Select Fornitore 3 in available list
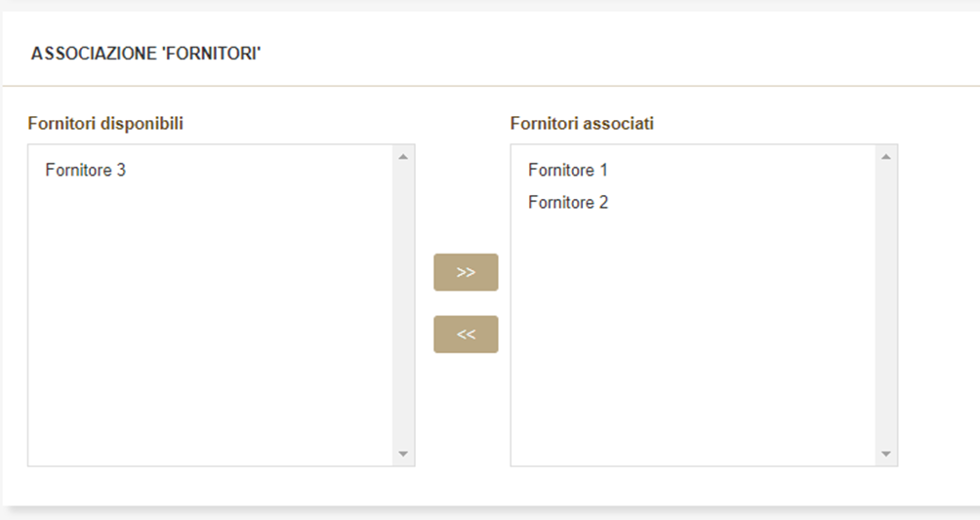The image size is (980, 520). pos(86,171)
